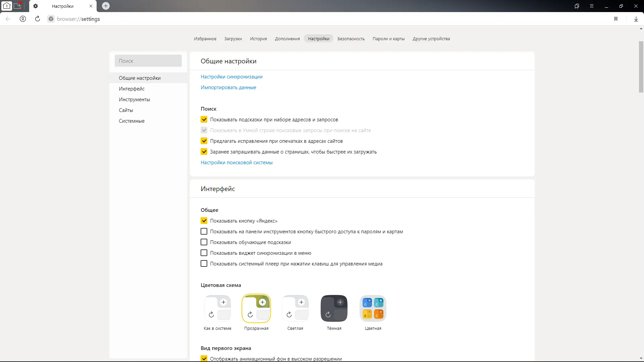
Task: Switch to the Безопасность tab
Action: (x=351, y=39)
